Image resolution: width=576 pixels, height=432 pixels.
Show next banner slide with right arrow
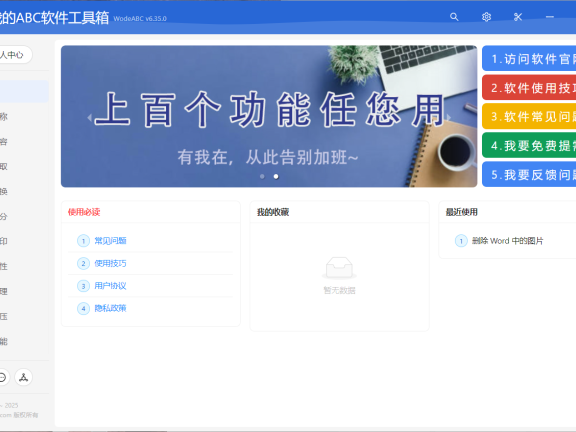(x=449, y=118)
